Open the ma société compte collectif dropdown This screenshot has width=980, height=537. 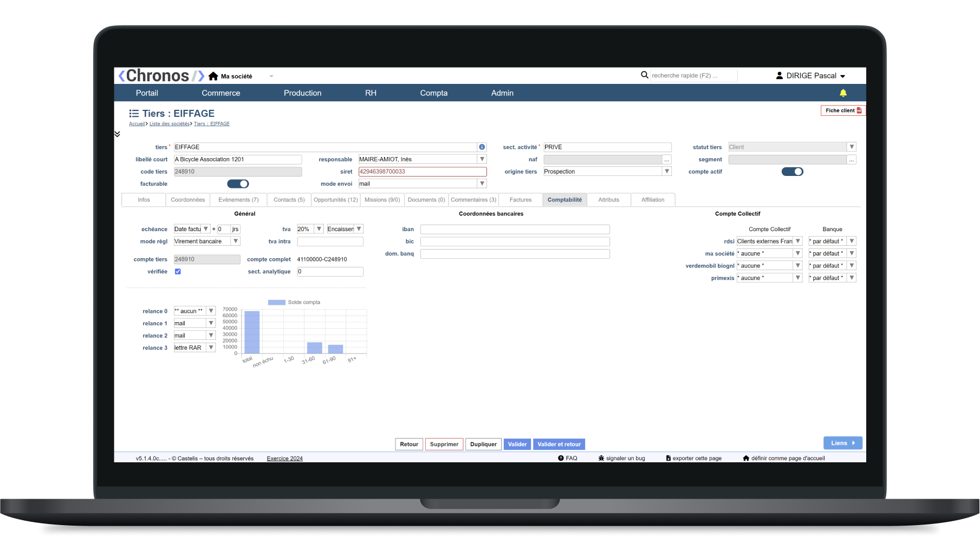point(797,253)
